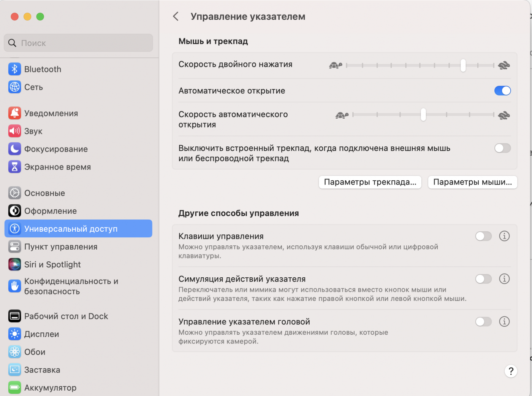Open Параметры мыши… options
The height and width of the screenshot is (396, 532).
click(472, 182)
